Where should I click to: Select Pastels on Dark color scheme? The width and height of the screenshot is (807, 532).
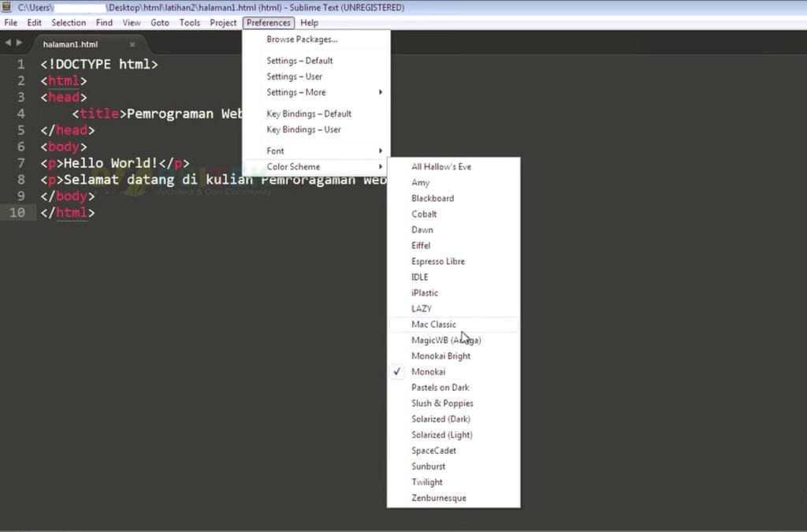453,388
